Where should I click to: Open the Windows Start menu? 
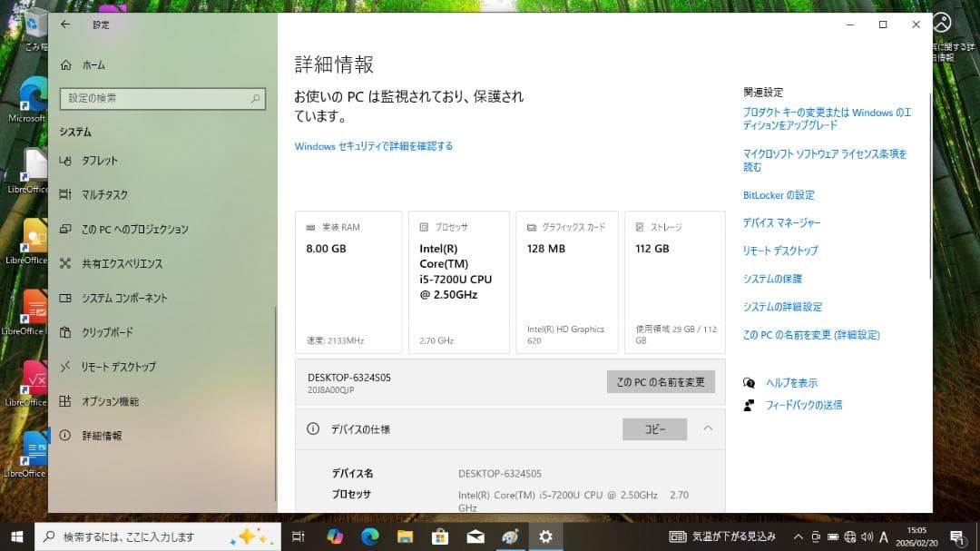(x=17, y=536)
